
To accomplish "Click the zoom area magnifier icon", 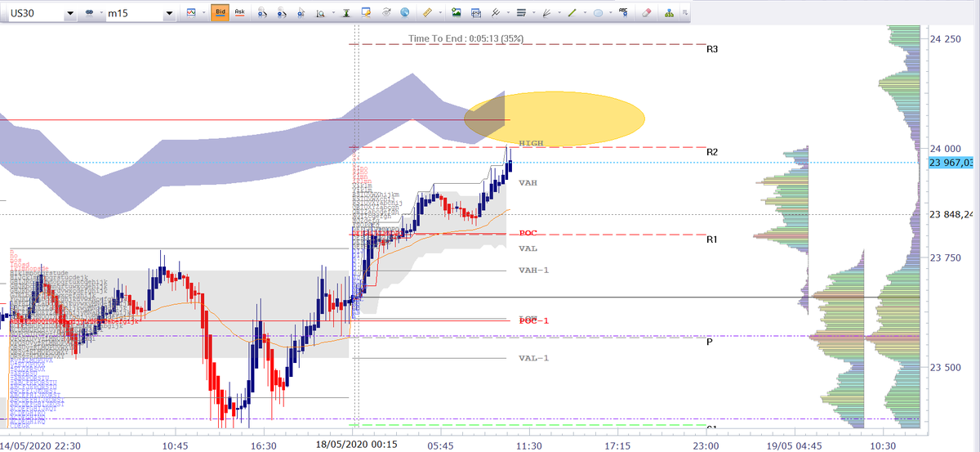I will click(320, 12).
